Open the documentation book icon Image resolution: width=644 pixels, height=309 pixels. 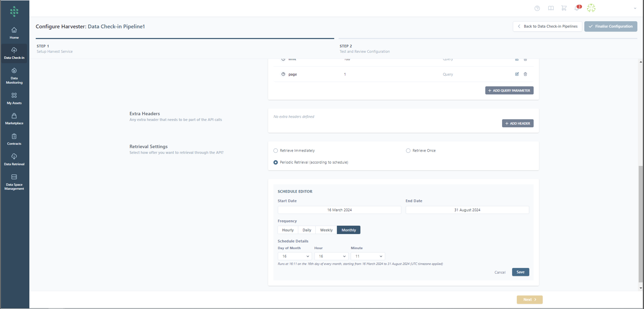(x=551, y=8)
